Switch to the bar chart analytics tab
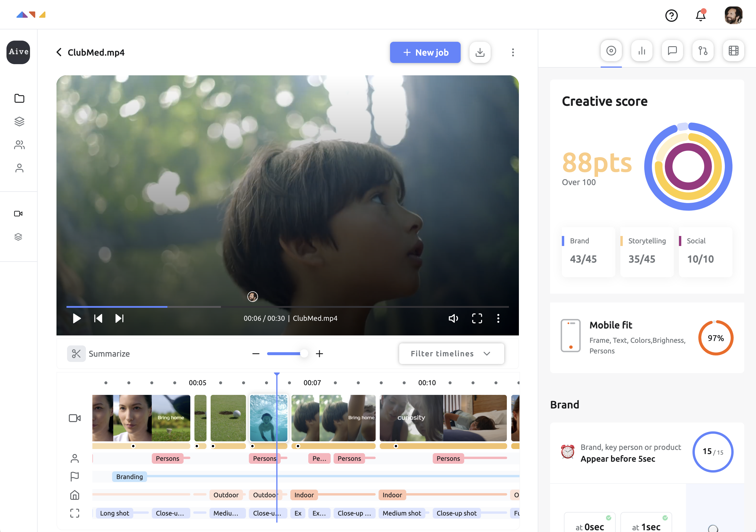This screenshot has width=756, height=532. [x=642, y=51]
